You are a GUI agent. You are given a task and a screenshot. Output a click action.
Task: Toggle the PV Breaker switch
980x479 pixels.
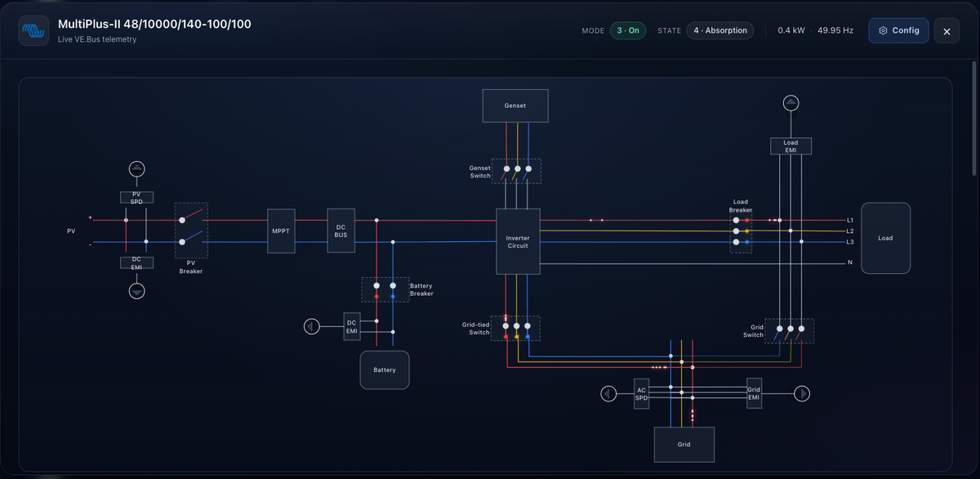(191, 231)
